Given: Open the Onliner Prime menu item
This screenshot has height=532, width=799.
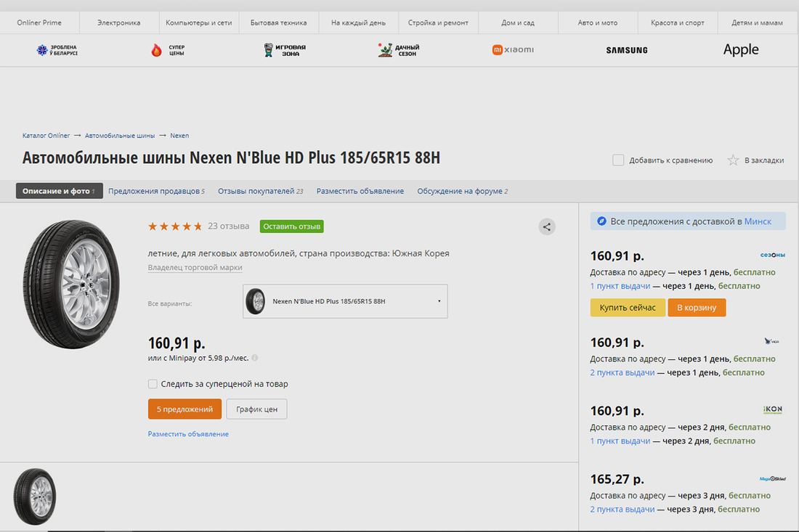Looking at the screenshot, I should pos(39,23).
